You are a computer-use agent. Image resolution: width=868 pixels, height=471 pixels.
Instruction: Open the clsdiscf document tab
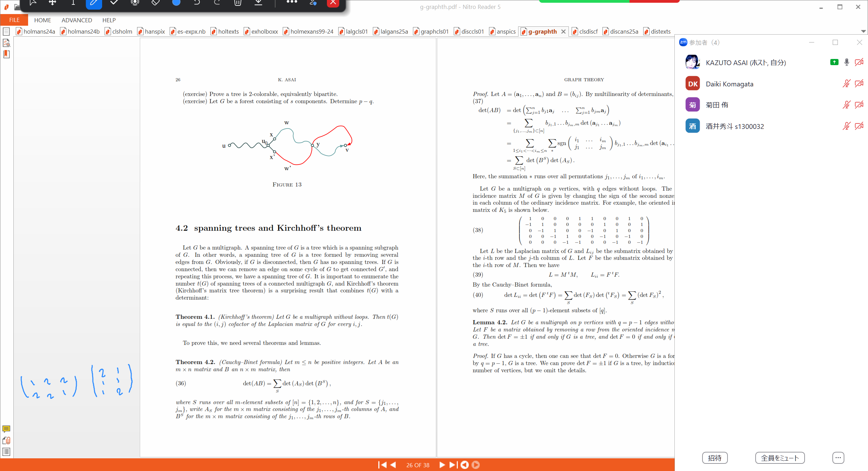tap(585, 32)
